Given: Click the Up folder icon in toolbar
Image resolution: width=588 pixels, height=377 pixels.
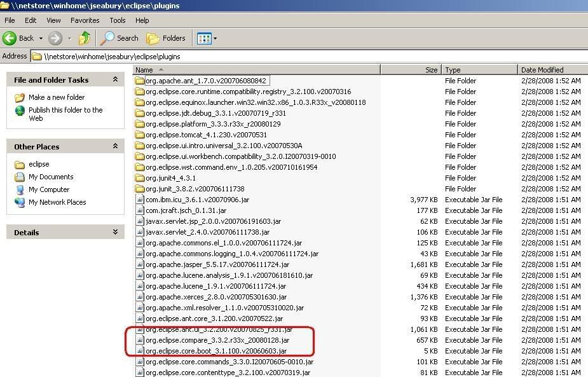Looking at the screenshot, I should pyautogui.click(x=85, y=38).
